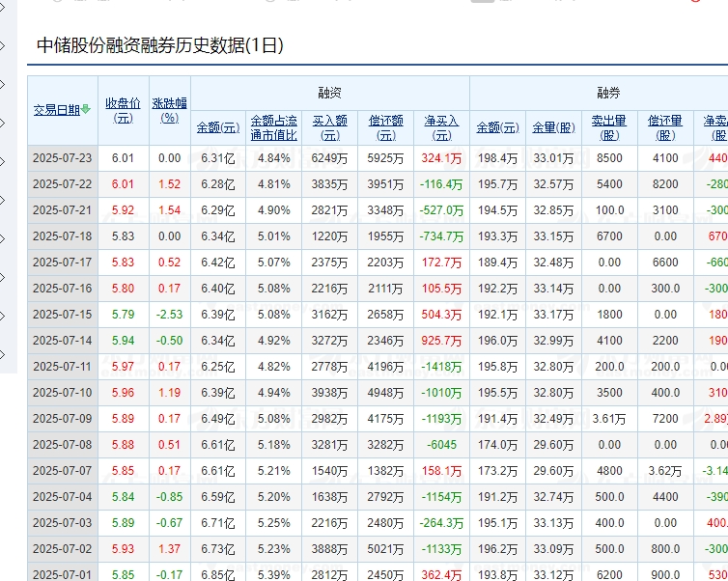Select the 2025-07-22 date cell
The image size is (728, 581).
[x=62, y=184]
